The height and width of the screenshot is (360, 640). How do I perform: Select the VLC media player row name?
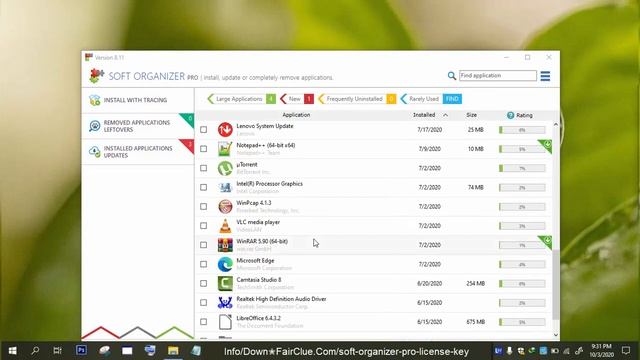pos(258,222)
